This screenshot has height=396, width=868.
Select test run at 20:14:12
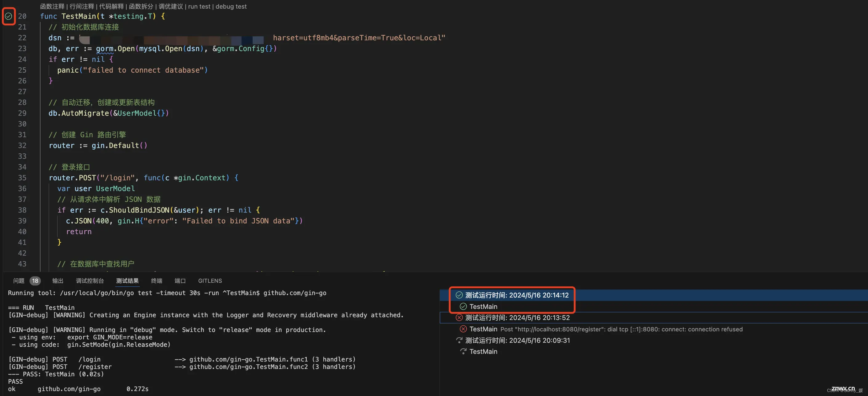tap(654, 295)
